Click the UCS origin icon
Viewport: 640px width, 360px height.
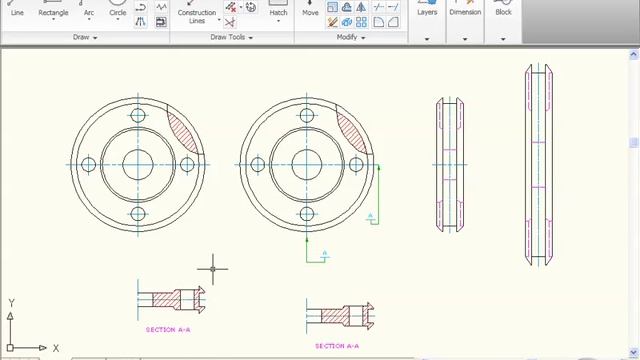pos(10,348)
